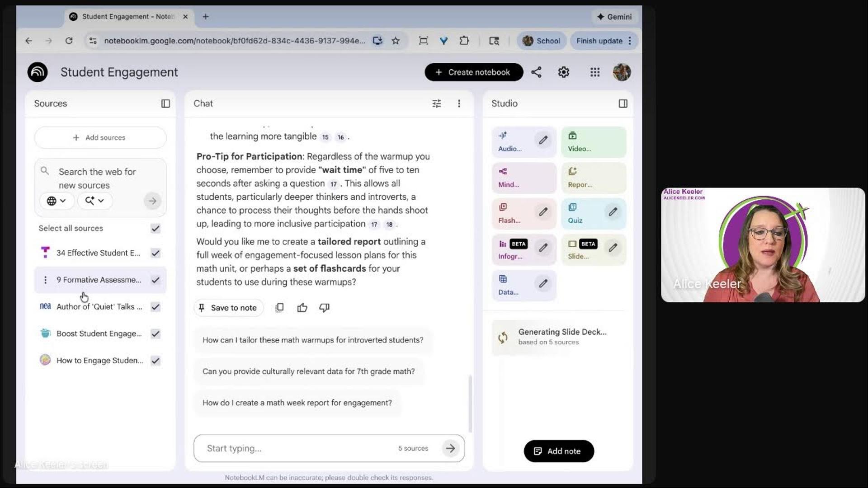Open Google apps grid icon
The height and width of the screenshot is (488, 868).
pos(595,72)
